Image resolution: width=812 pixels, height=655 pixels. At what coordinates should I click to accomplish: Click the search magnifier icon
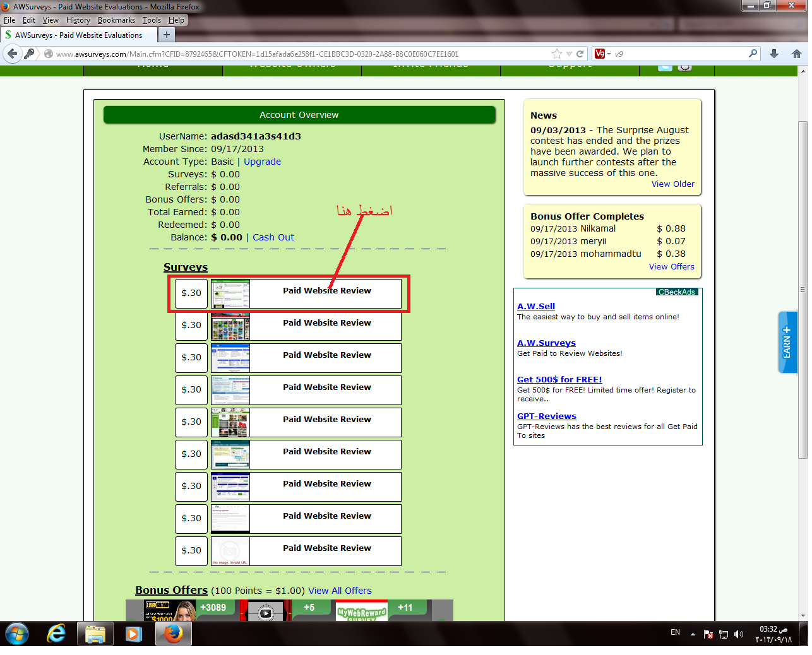point(753,54)
